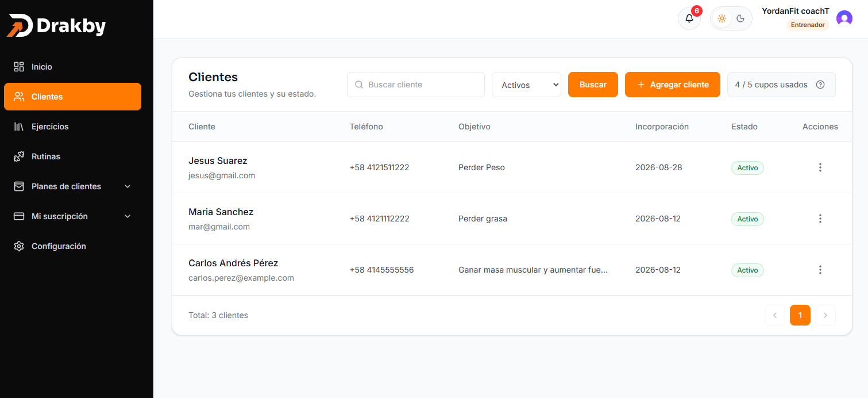Image resolution: width=868 pixels, height=398 pixels.
Task: Click the Activo badge for Jesus Suarez
Action: pyautogui.click(x=747, y=168)
